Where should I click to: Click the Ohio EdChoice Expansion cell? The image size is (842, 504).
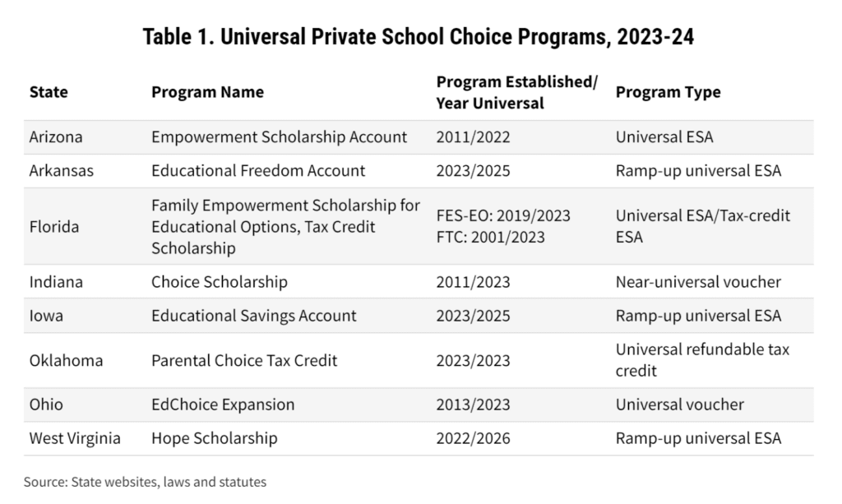[223, 405]
